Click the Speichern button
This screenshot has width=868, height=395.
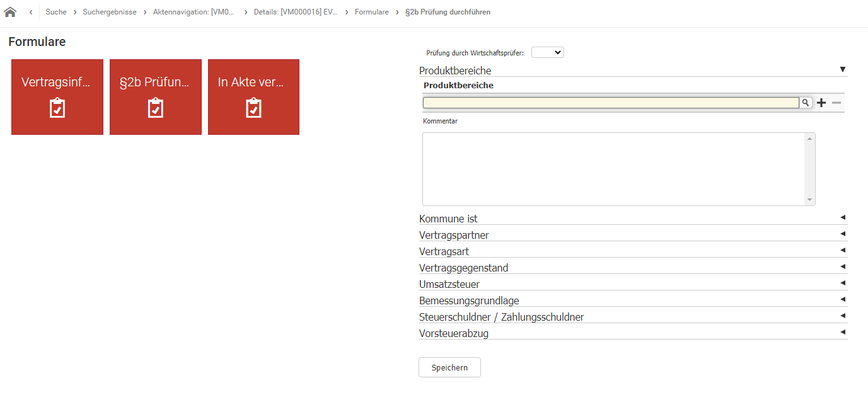point(449,367)
